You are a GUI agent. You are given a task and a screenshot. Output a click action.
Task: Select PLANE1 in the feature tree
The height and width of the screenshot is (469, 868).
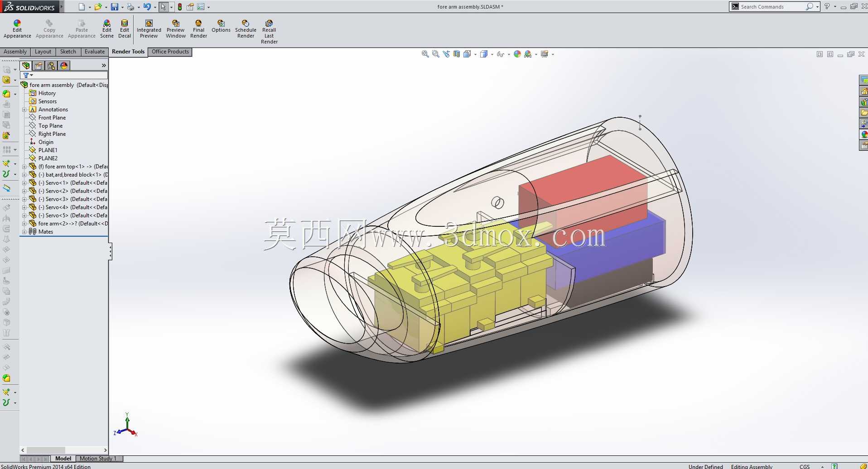pos(48,150)
